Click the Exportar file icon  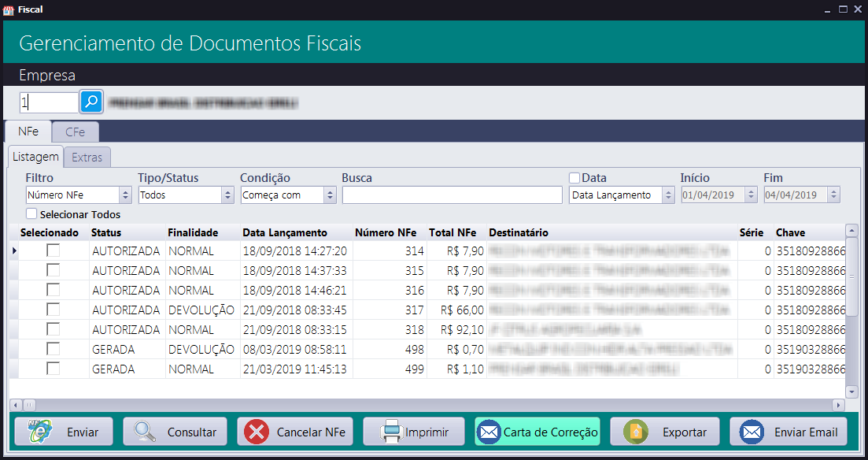pyautogui.click(x=635, y=432)
